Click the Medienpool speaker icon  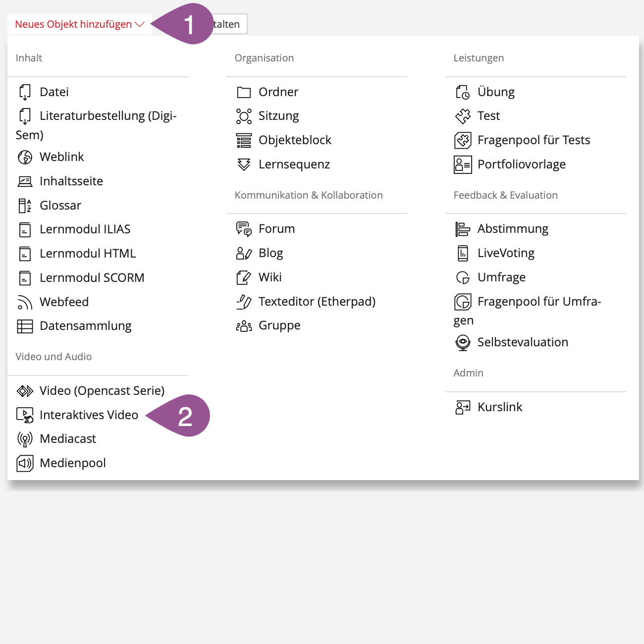click(25, 463)
